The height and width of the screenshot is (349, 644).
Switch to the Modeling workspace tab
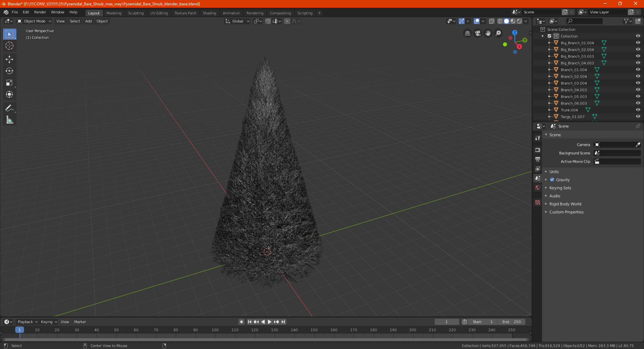(x=114, y=13)
